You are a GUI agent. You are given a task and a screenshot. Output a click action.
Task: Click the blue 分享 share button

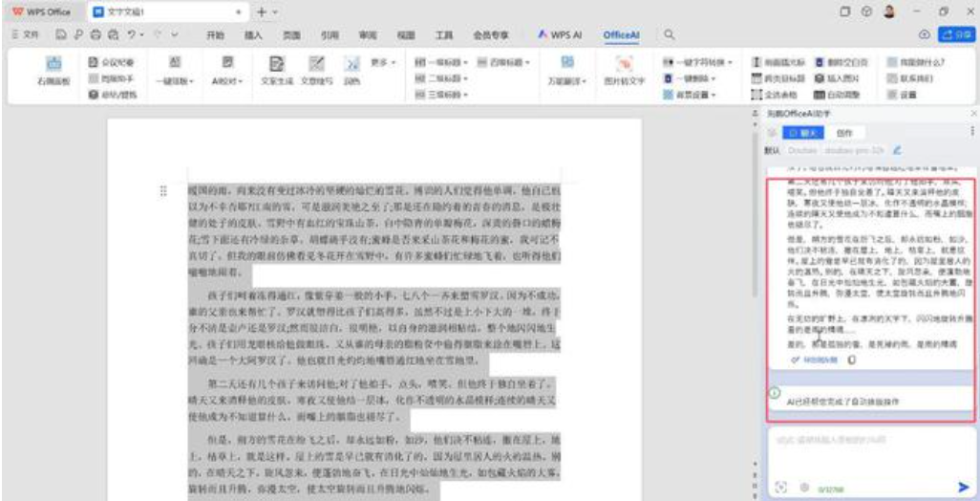[956, 35]
